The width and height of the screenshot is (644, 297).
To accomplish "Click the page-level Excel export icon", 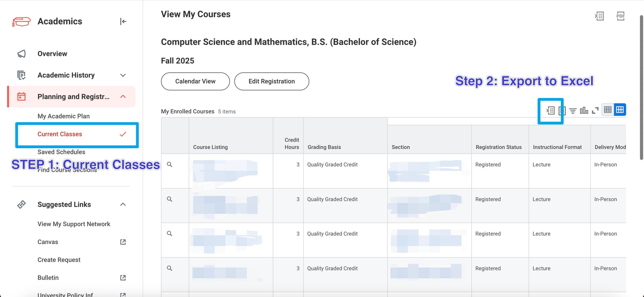I will tap(599, 16).
